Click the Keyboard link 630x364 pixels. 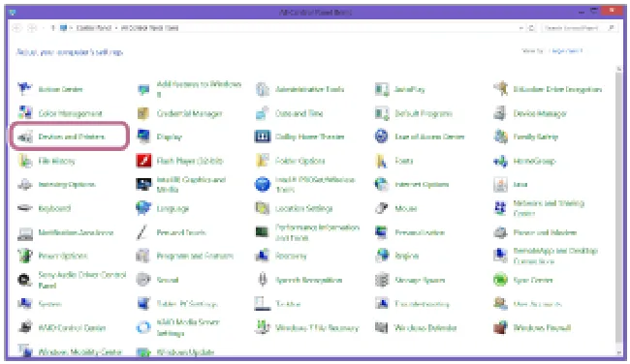point(54,209)
